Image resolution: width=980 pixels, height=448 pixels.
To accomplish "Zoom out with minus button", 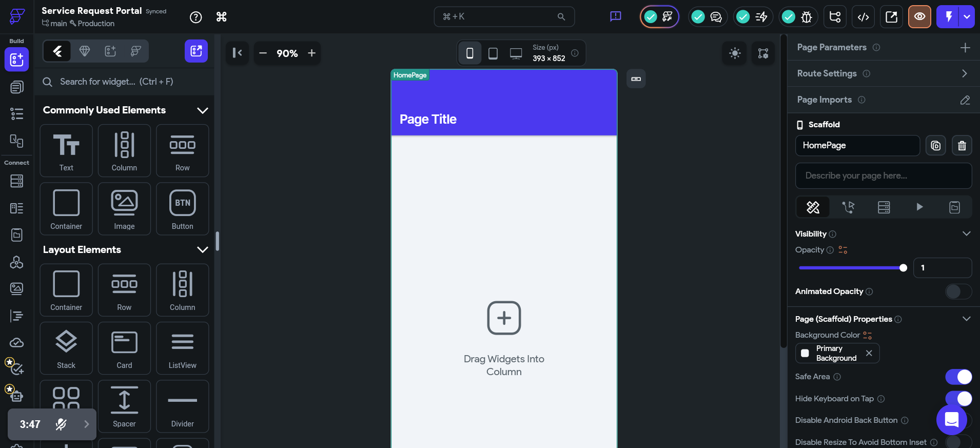I will [x=263, y=53].
